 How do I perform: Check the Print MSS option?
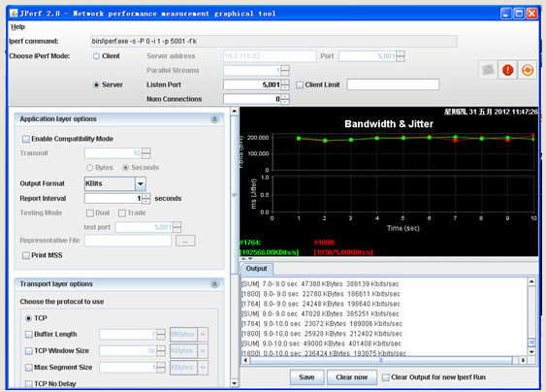(26, 255)
